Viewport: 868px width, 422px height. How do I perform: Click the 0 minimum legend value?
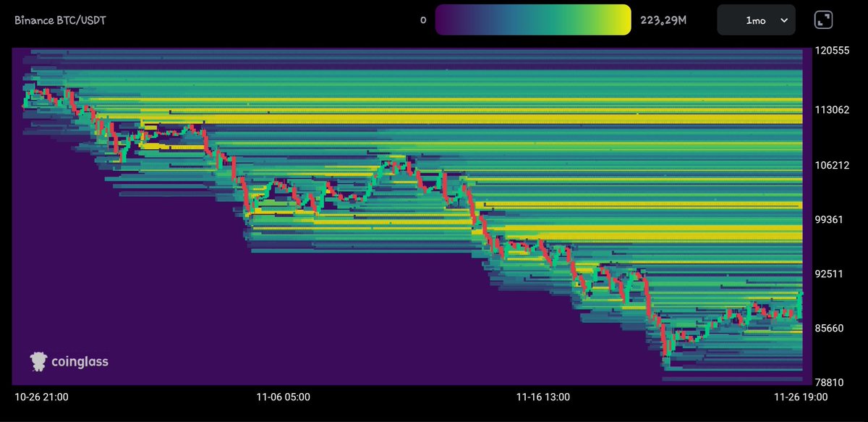click(423, 20)
